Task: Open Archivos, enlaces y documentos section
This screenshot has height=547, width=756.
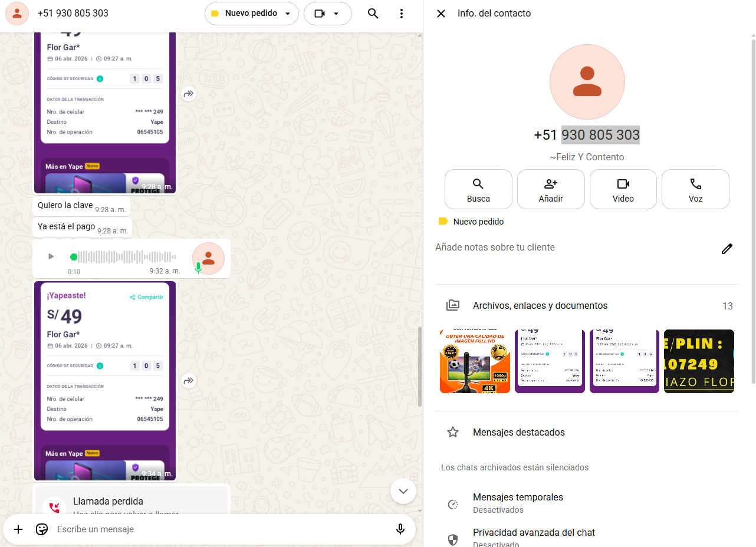Action: [x=540, y=305]
